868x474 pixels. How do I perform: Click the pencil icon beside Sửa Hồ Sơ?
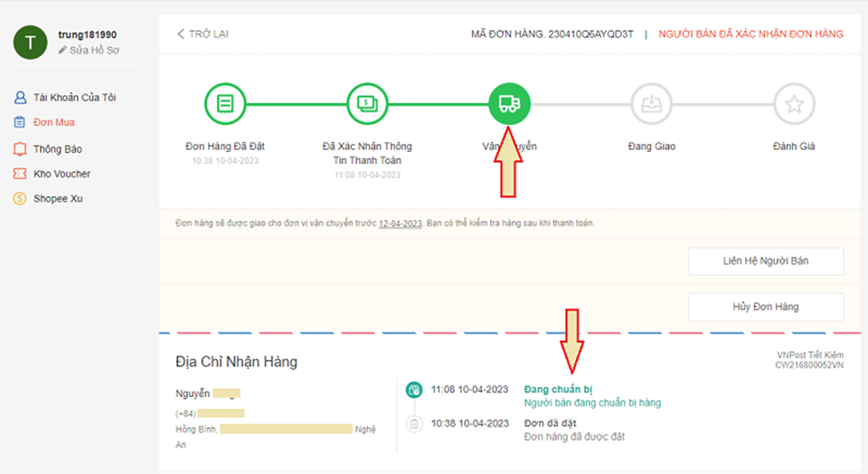(x=62, y=51)
